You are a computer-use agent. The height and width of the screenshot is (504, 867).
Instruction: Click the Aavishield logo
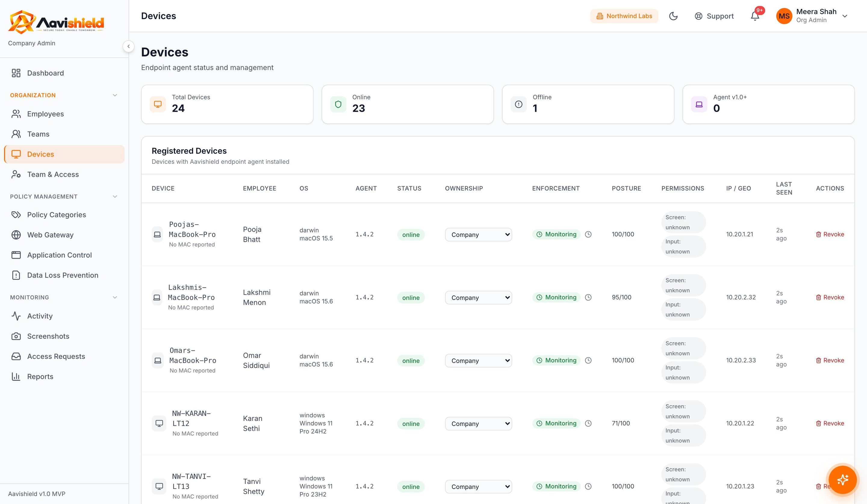pos(56,22)
